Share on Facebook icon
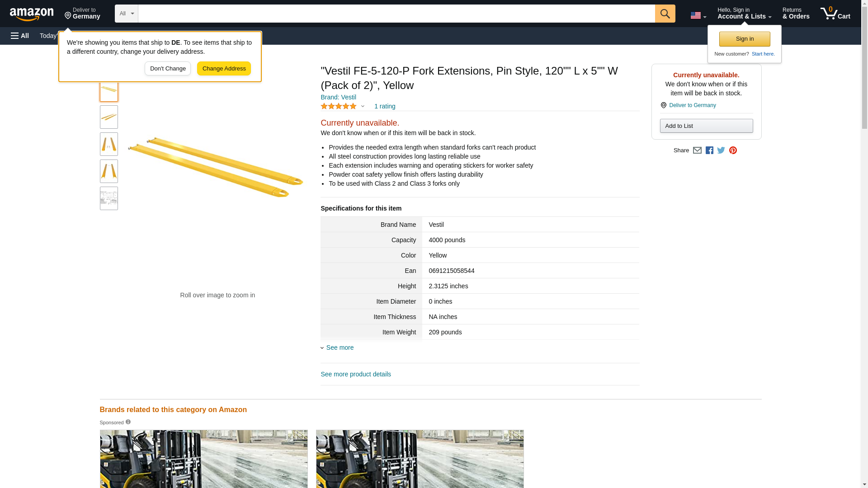868x488 pixels. 709,150
